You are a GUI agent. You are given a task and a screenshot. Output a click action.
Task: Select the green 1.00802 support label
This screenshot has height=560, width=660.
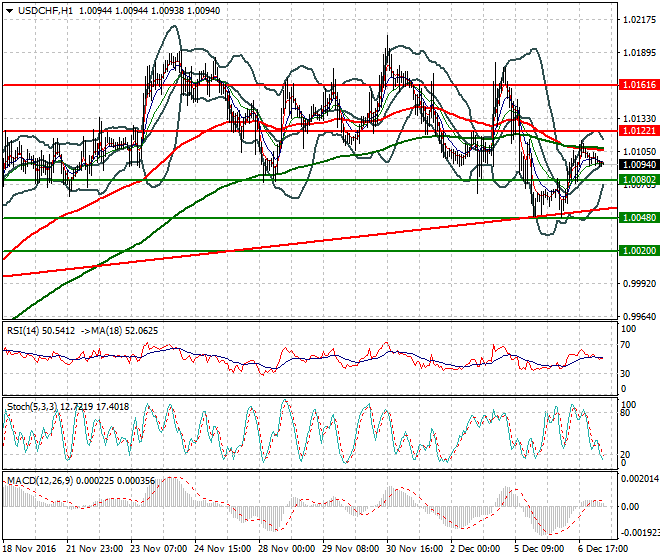639,180
